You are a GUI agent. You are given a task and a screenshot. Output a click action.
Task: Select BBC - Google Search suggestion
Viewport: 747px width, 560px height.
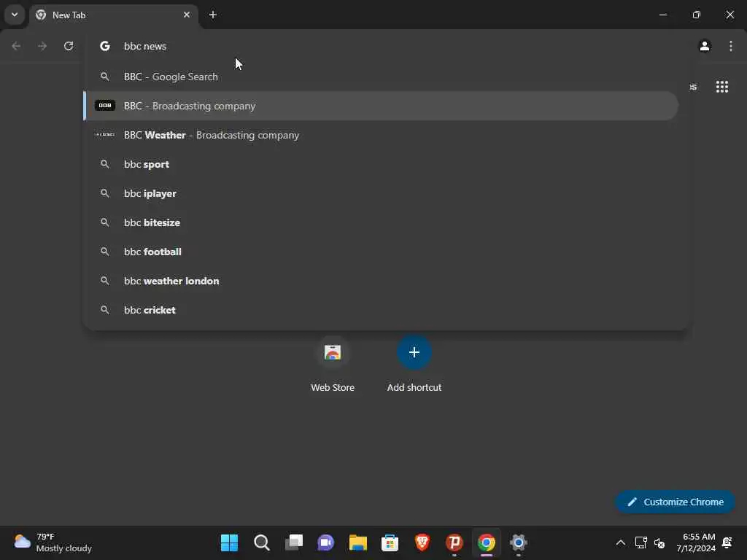(x=381, y=77)
